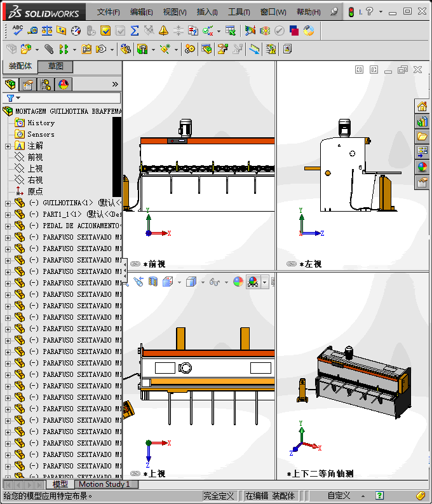Image resolution: width=432 pixels, height=504 pixels.
Task: Select the Measure tool with tape icon
Action: tap(32, 31)
